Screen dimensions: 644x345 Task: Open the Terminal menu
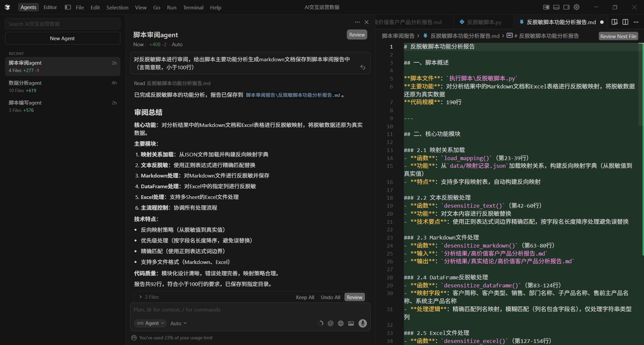click(193, 7)
